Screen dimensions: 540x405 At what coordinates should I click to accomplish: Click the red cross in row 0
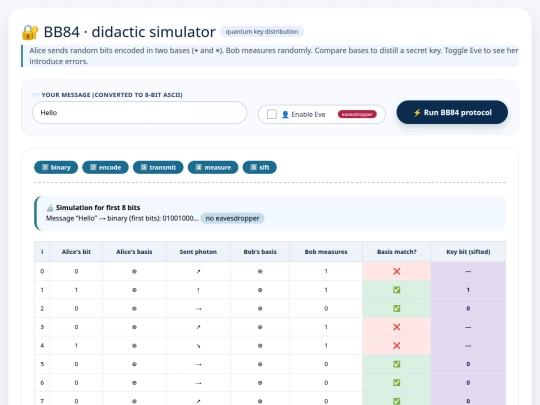pyautogui.click(x=397, y=271)
